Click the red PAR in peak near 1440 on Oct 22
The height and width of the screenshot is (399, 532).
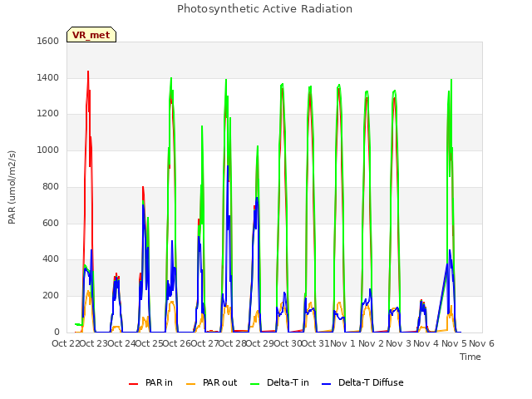[x=88, y=71]
